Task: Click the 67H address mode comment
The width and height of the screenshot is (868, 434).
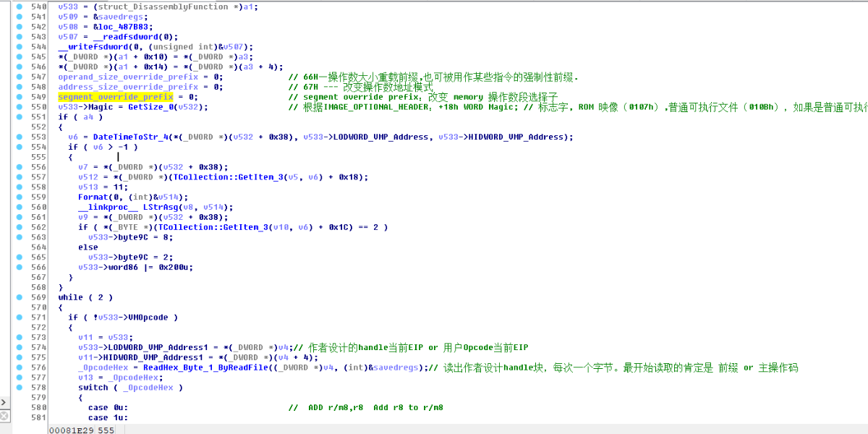Action: [360, 87]
